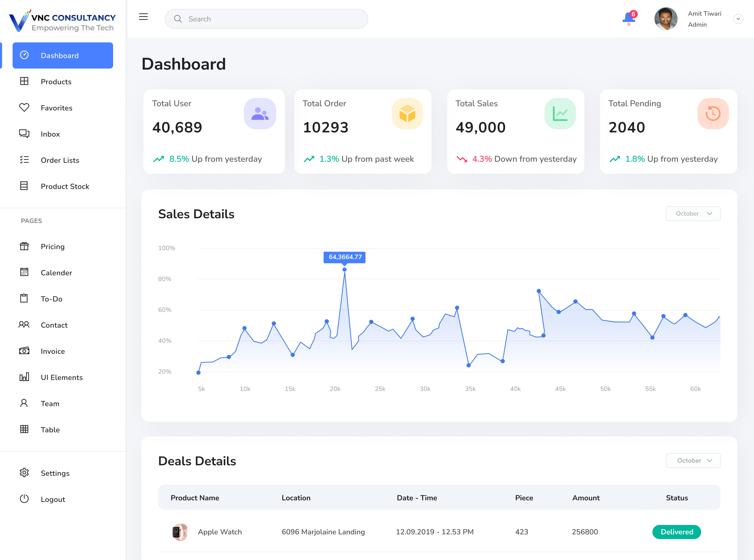Viewport: 754px width, 560px height.
Task: Click the Favorites heart icon
Action: click(x=24, y=107)
